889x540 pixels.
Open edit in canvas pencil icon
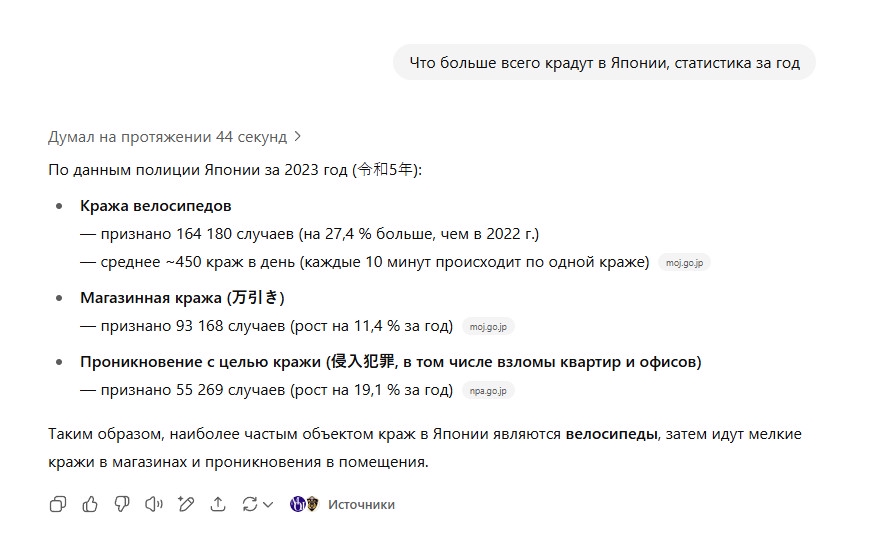(x=186, y=504)
